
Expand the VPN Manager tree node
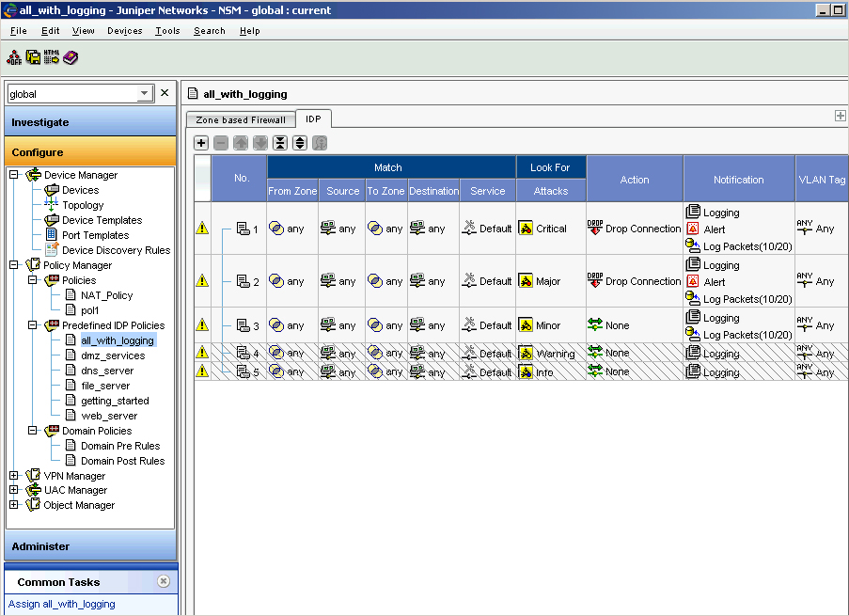click(x=14, y=476)
